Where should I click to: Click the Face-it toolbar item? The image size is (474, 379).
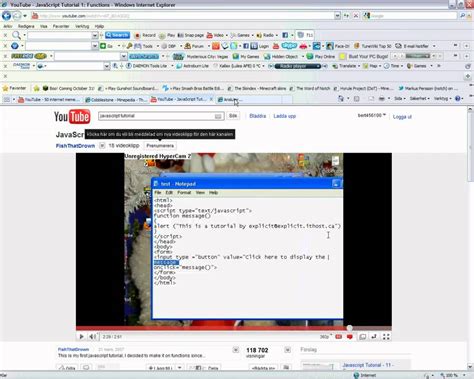pyautogui.click(x=338, y=46)
